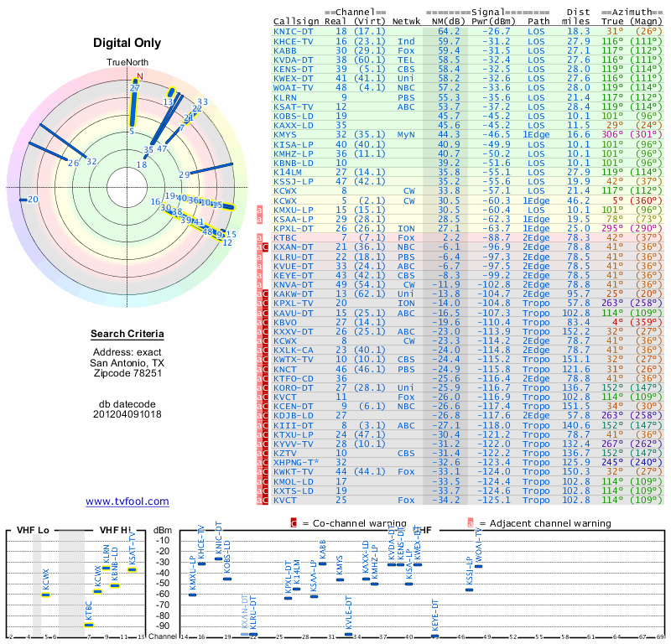Click the 'Zipcode 78251' text
The height and width of the screenshot is (644, 671).
[127, 372]
